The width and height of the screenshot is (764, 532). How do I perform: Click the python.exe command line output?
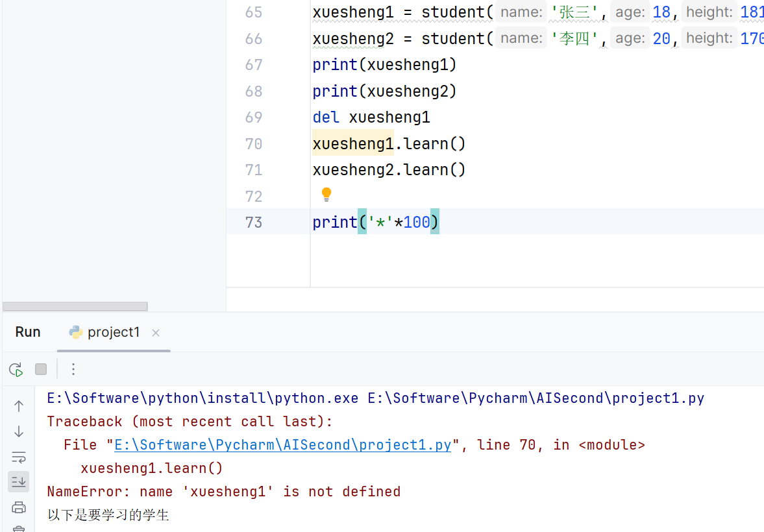pos(376,398)
